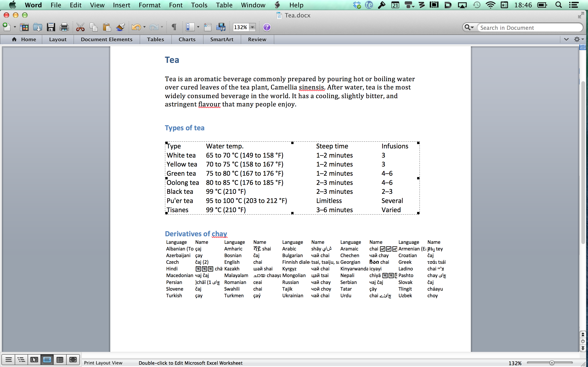Click the Cut scissors icon
This screenshot has height=367, width=588.
(x=80, y=27)
